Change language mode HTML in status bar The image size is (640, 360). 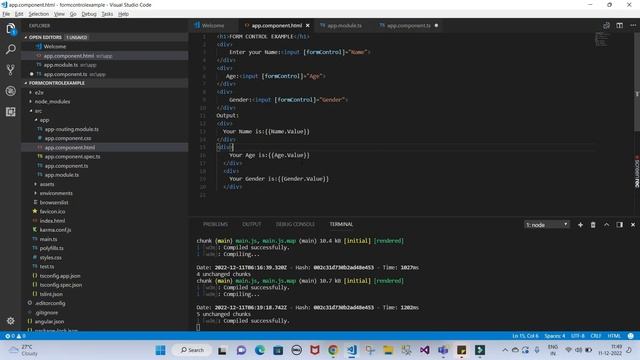pyautogui.click(x=614, y=336)
